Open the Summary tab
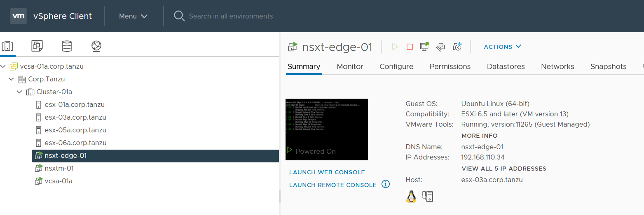 pyautogui.click(x=304, y=67)
